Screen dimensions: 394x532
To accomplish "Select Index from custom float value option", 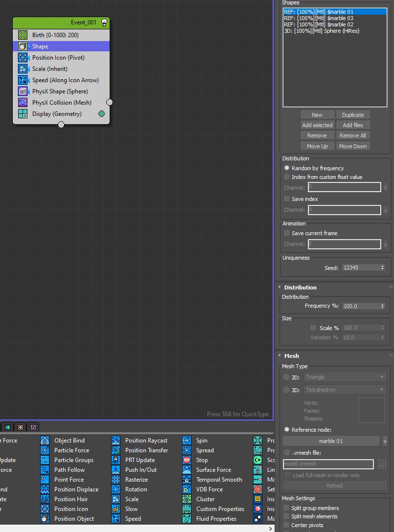I will click(287, 177).
